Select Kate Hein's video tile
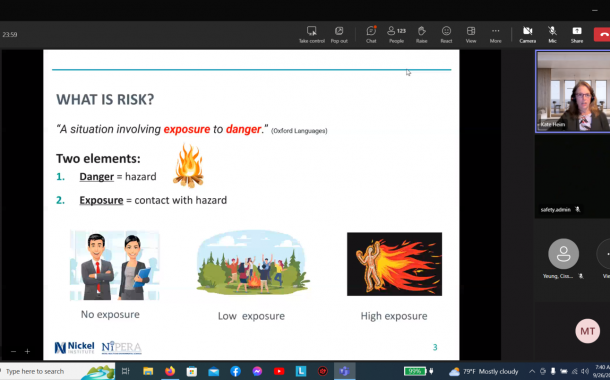The image size is (610, 380). click(x=573, y=92)
